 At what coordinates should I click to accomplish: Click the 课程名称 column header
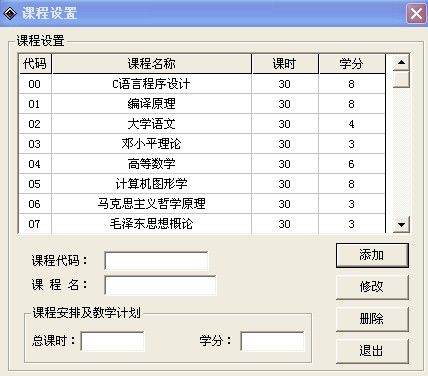pyautogui.click(x=152, y=64)
